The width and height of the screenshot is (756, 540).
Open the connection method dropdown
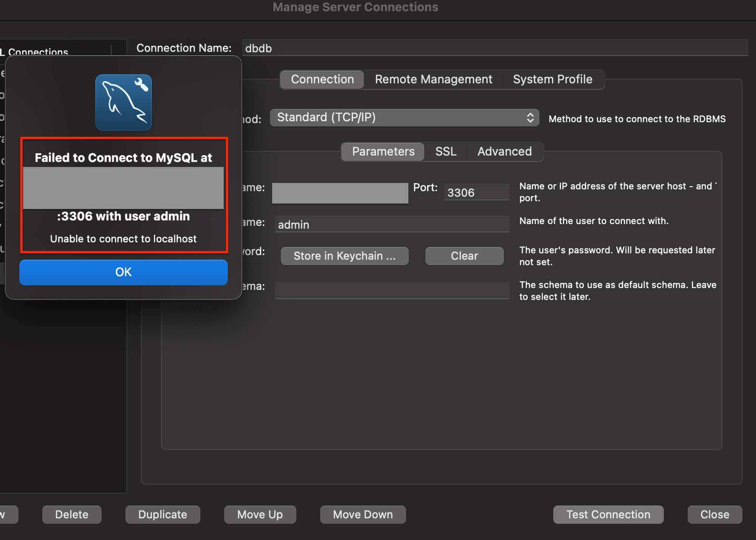(404, 118)
